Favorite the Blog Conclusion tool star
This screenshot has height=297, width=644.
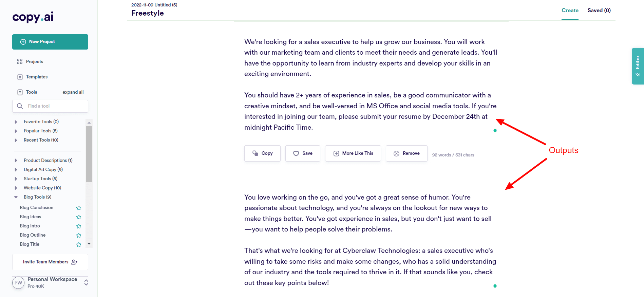[79, 208]
